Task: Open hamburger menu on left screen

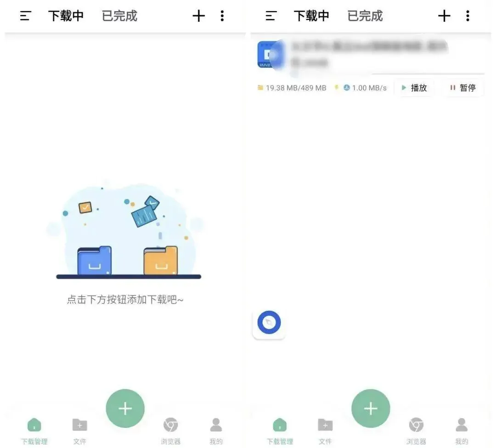Action: pyautogui.click(x=25, y=16)
